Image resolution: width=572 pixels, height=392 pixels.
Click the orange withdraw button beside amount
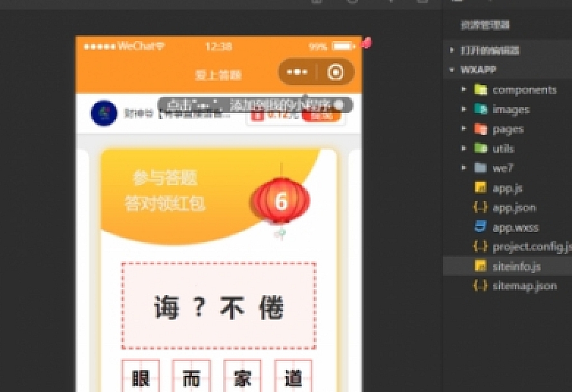point(317,116)
